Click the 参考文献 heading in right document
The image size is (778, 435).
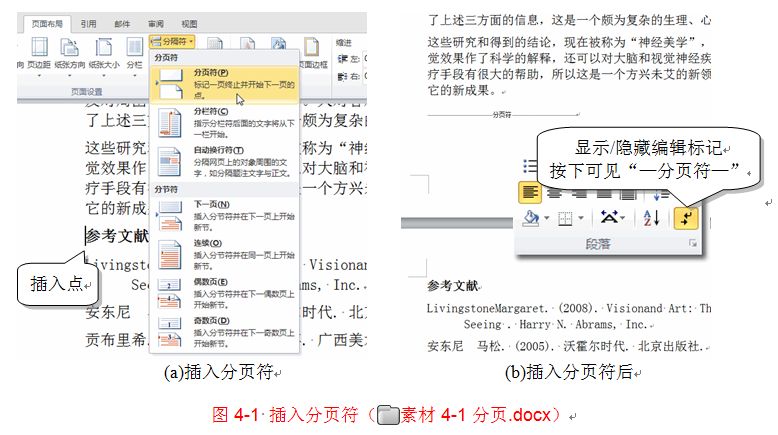tap(453, 286)
